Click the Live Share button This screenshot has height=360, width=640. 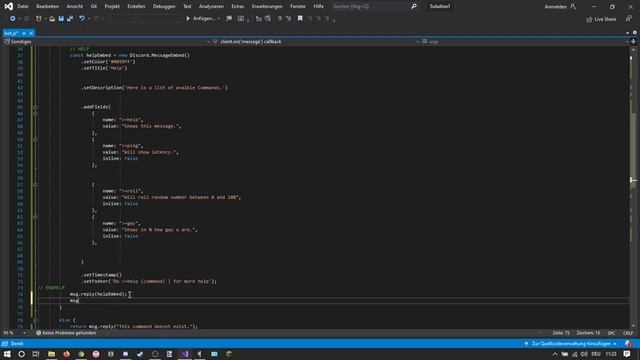click(x=601, y=19)
